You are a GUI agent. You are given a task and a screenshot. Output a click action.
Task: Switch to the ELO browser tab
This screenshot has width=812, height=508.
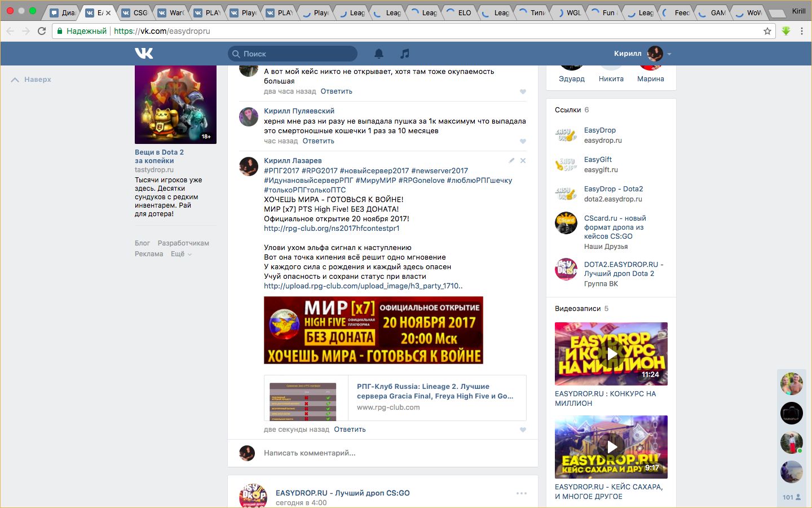(x=460, y=12)
